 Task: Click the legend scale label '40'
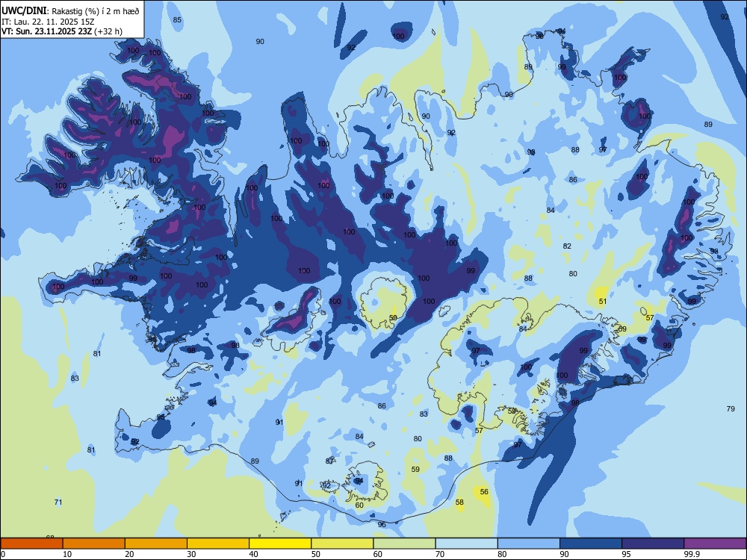point(253,554)
